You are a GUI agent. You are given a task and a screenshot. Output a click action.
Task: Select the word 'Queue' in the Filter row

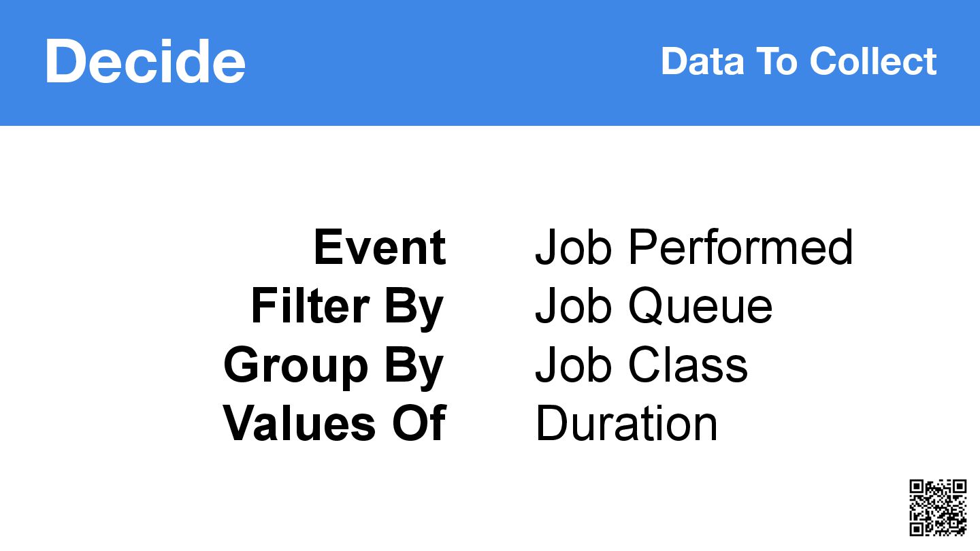pos(700,305)
